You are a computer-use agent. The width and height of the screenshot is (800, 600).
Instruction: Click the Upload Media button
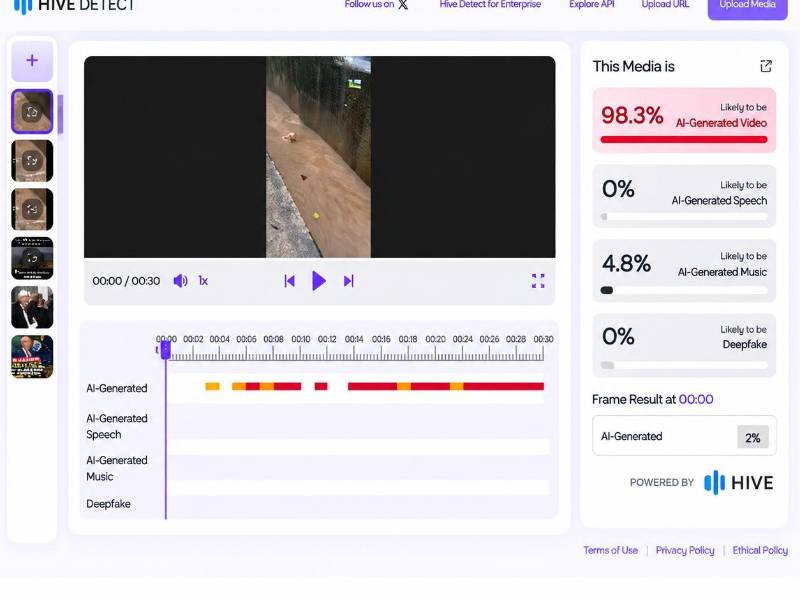coord(747,7)
